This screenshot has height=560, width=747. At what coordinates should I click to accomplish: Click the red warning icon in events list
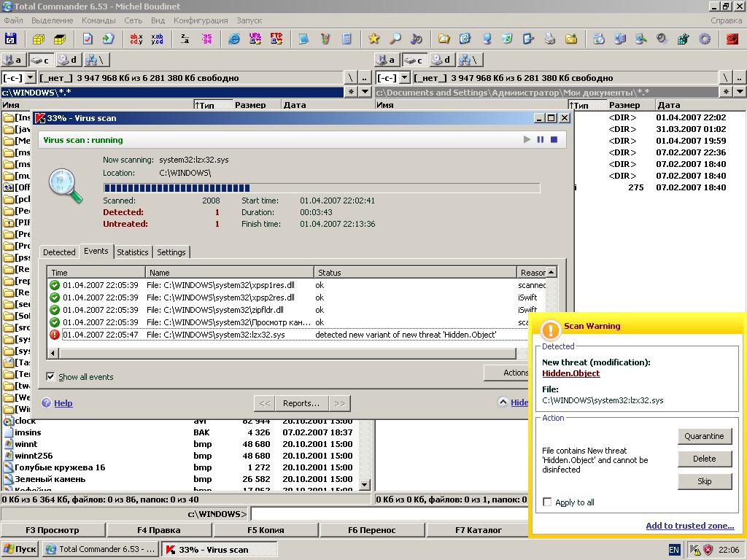coord(55,335)
